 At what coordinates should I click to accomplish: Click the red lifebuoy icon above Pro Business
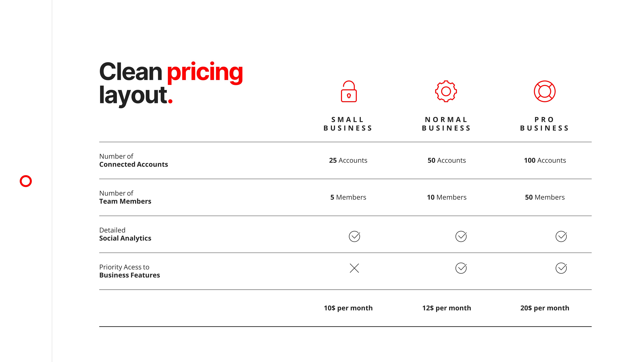click(545, 91)
